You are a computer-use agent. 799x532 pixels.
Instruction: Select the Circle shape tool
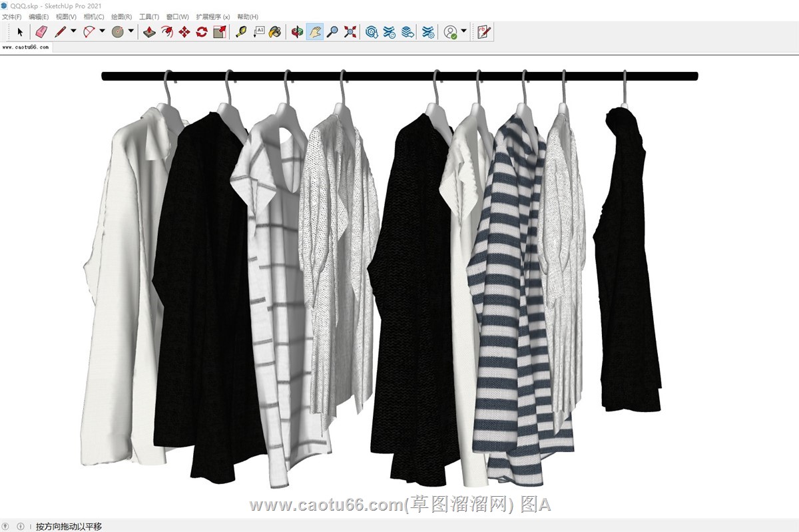(119, 31)
